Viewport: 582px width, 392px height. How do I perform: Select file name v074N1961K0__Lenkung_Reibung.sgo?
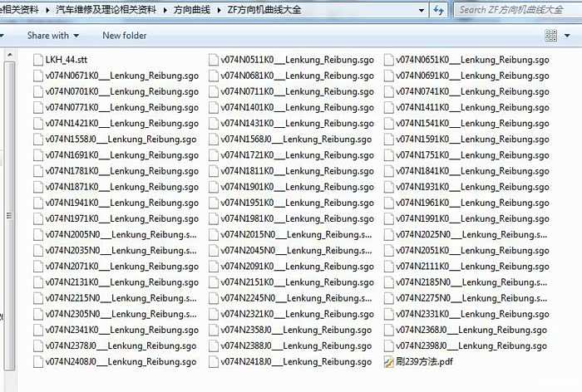(x=472, y=203)
